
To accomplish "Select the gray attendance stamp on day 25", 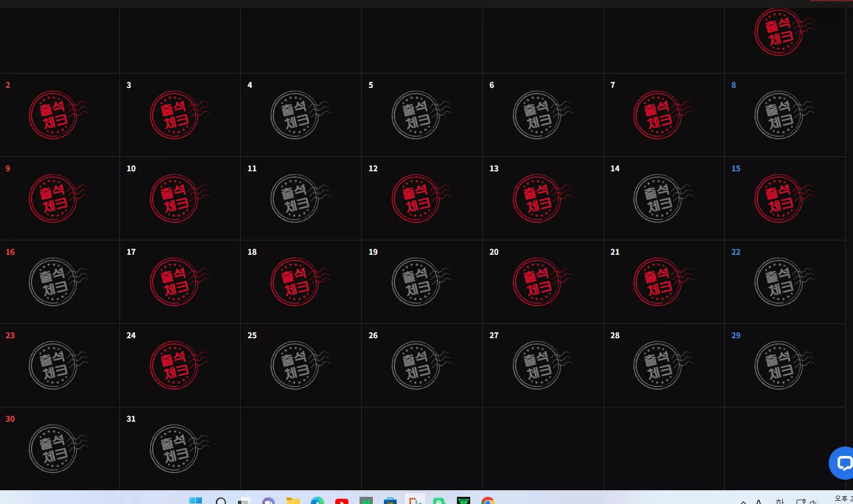I will tap(300, 365).
